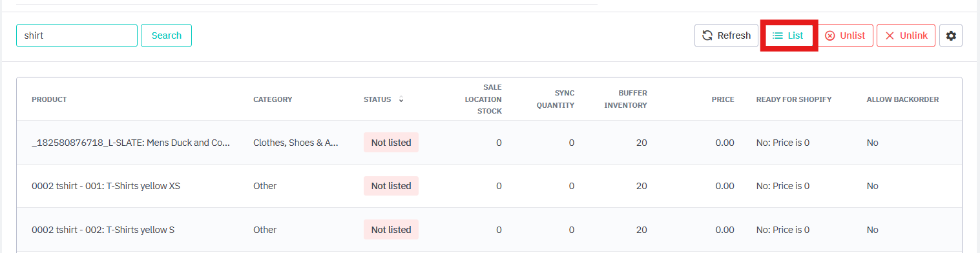This screenshot has width=980, height=253.
Task: Click price 0.00 in Mens Duck row
Action: (x=725, y=143)
